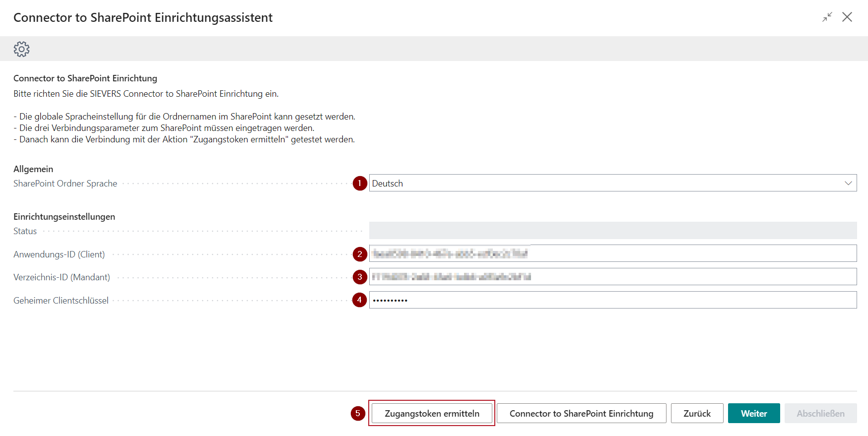Click the Abschließen button
Screen dimensions: 868x436
point(820,414)
